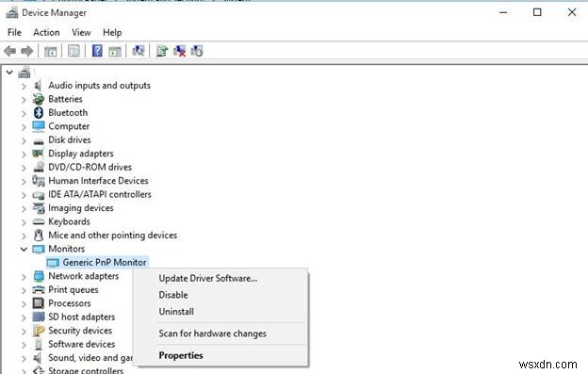Select the Disk drives label
Image resolution: width=588 pixels, height=374 pixels.
click(70, 139)
